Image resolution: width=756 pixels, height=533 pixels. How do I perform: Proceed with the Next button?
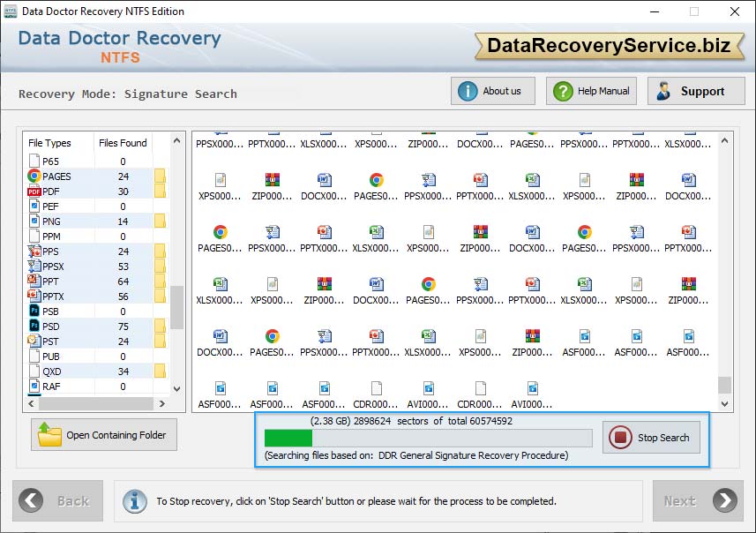tap(698, 500)
